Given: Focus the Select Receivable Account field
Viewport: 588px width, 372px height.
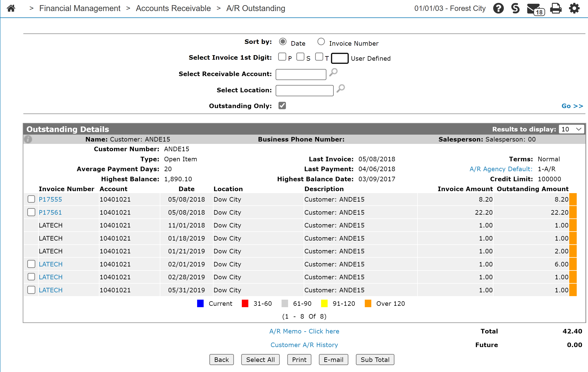Looking at the screenshot, I should (x=301, y=75).
